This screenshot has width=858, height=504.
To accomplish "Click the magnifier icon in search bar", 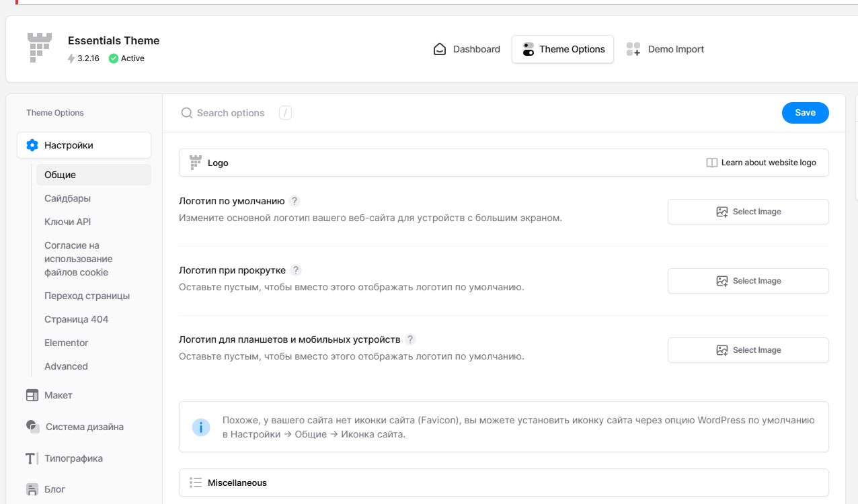I will click(x=187, y=113).
